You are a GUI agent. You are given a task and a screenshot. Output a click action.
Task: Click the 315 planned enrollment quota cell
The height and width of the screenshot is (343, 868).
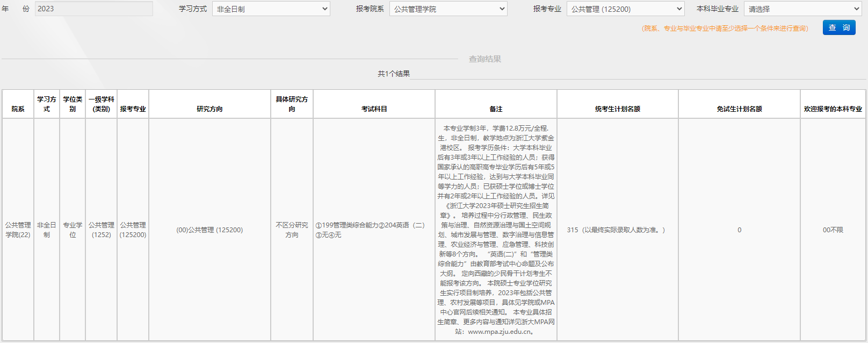[617, 230]
